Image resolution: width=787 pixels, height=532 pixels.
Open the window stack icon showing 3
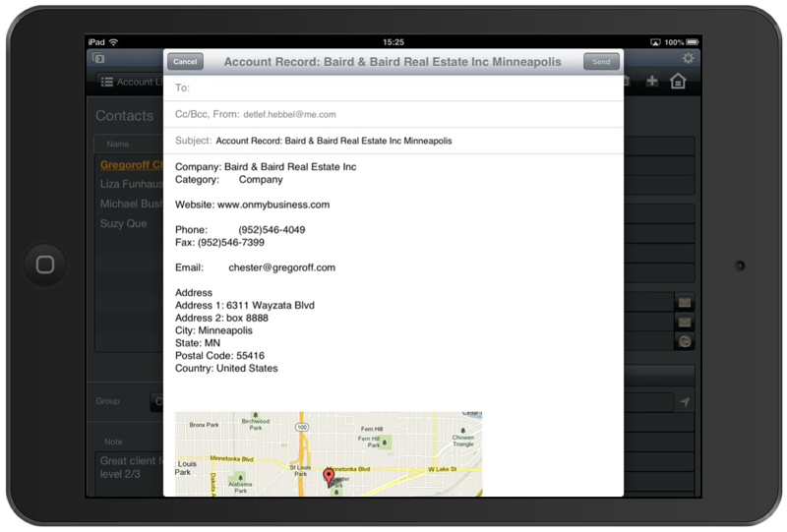(98, 58)
